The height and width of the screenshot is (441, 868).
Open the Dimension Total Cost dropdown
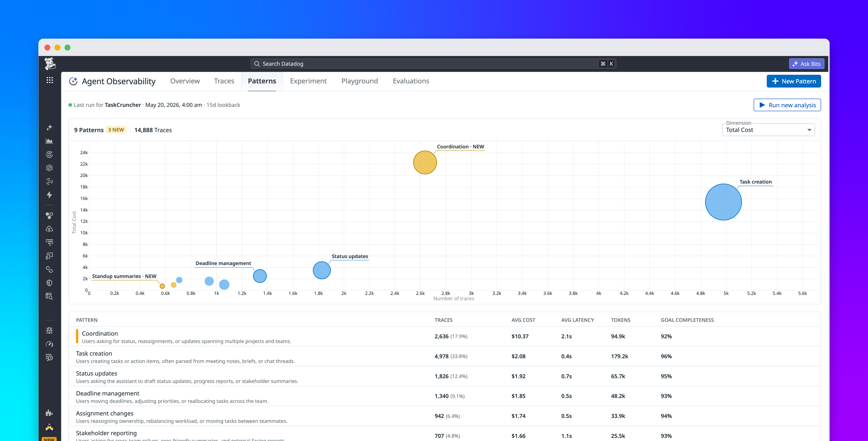(x=768, y=130)
